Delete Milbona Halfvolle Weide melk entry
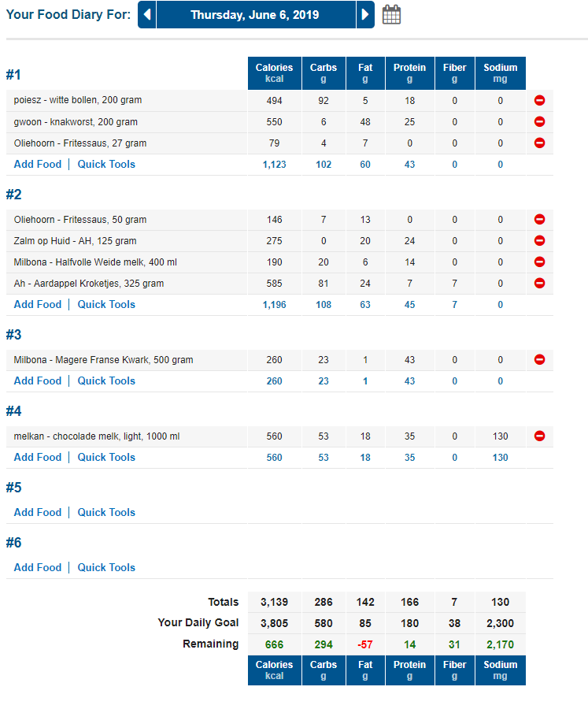The height and width of the screenshot is (709, 588). (x=539, y=262)
